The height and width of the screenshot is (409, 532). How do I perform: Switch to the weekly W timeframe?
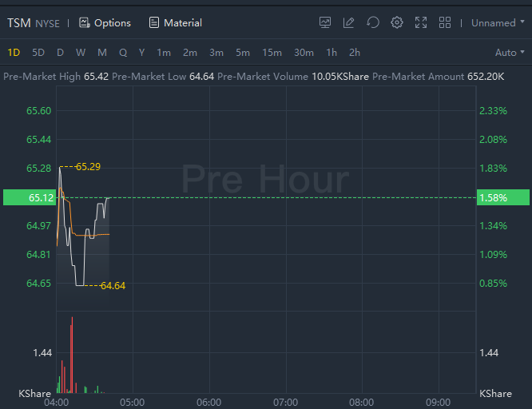coord(81,53)
